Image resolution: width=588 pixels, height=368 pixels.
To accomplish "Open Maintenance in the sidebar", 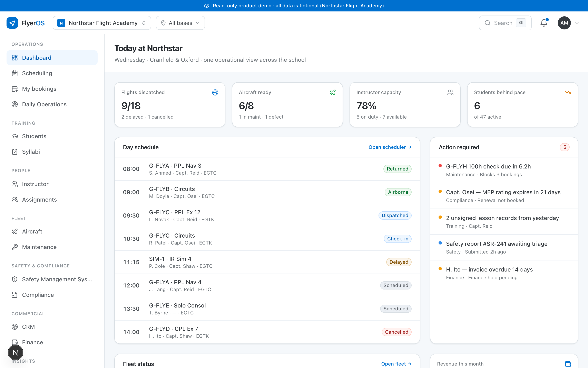I will coord(52,247).
